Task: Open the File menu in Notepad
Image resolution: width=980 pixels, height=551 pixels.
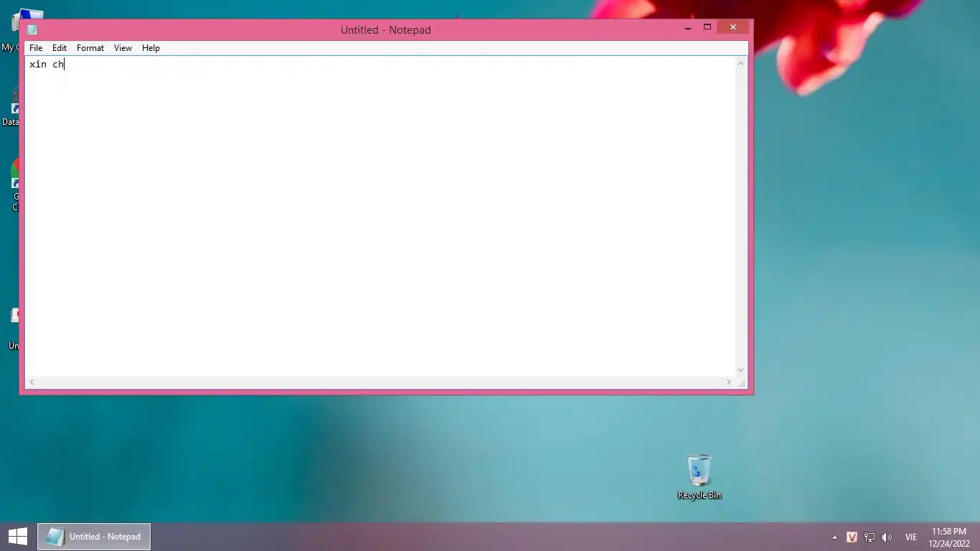Action: pyautogui.click(x=36, y=48)
